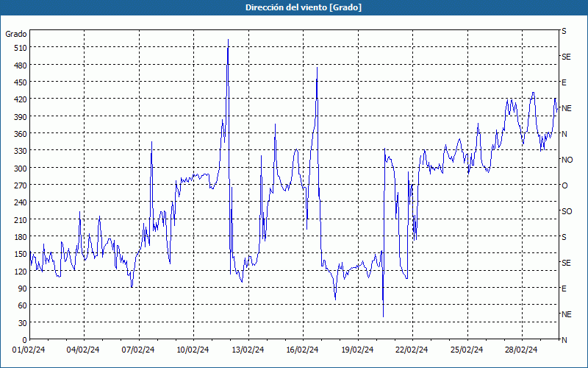
Task: Choose the date label "13/02/24"
Action: (x=248, y=350)
